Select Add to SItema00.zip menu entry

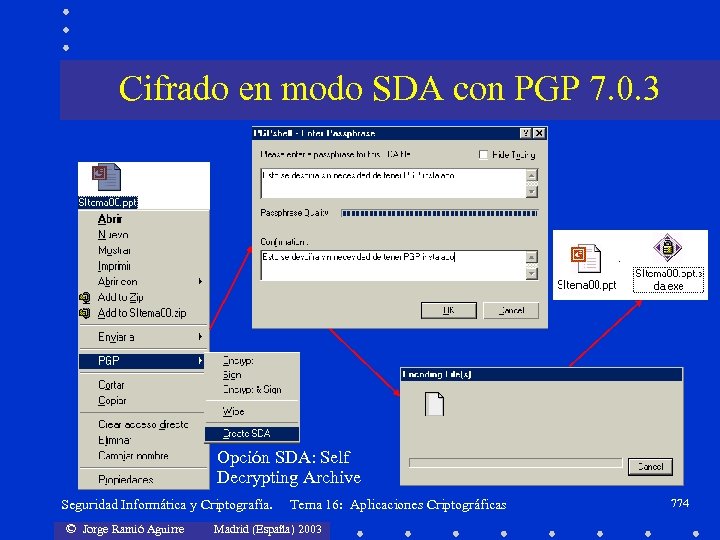(x=142, y=313)
